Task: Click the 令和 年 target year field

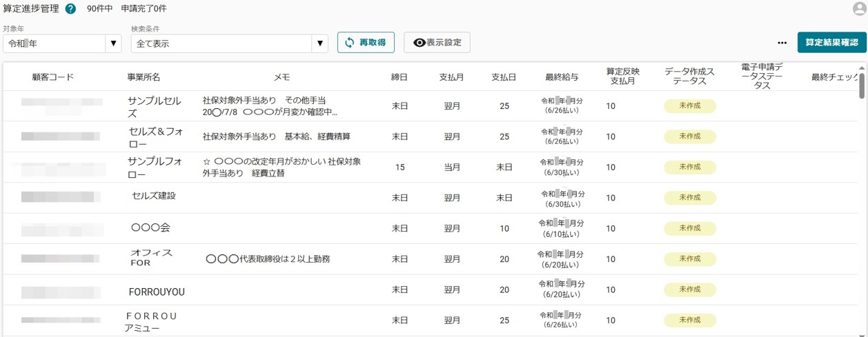Action: tap(54, 43)
